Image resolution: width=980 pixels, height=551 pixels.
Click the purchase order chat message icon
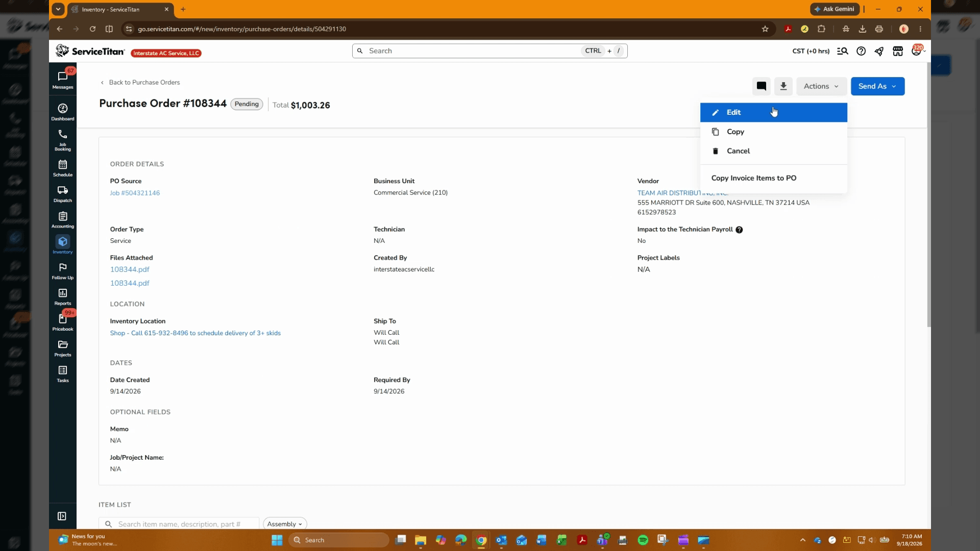(x=761, y=86)
